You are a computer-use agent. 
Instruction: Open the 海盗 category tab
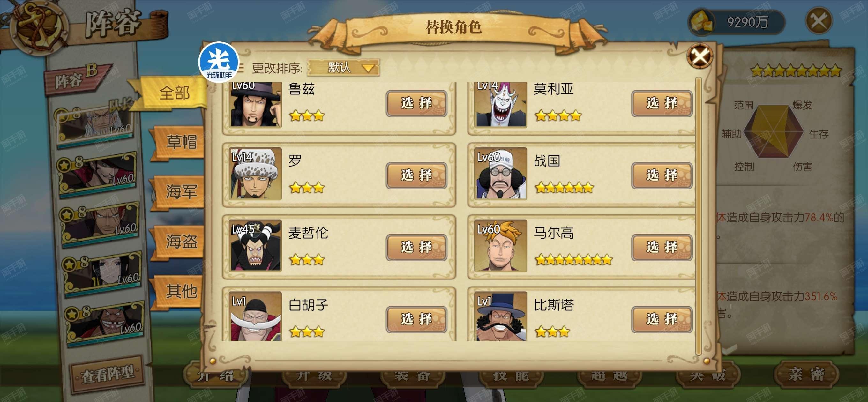pyautogui.click(x=181, y=241)
